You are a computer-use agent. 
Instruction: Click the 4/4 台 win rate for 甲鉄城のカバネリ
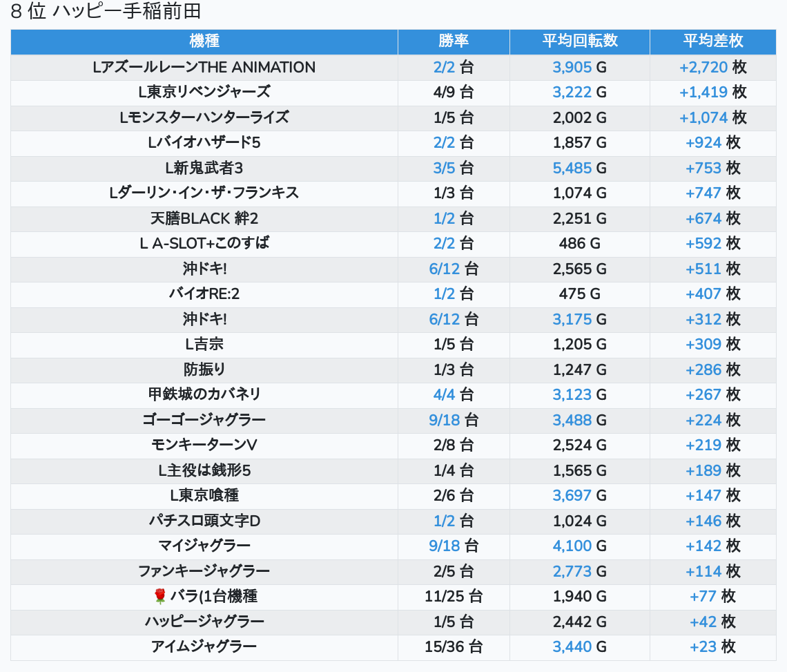coord(454,394)
